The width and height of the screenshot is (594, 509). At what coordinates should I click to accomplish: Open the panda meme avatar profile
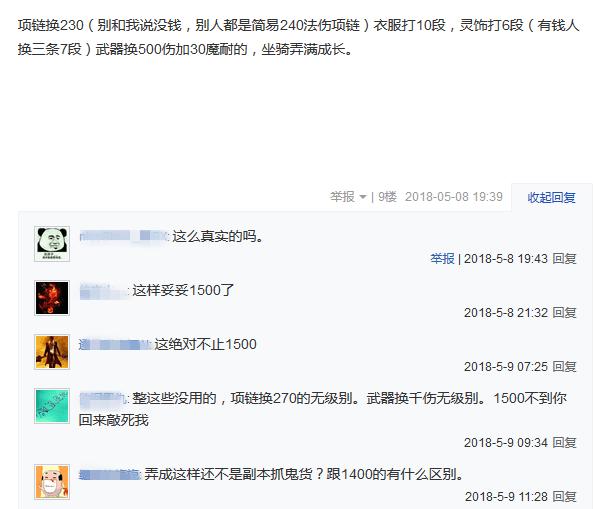[x=52, y=244]
